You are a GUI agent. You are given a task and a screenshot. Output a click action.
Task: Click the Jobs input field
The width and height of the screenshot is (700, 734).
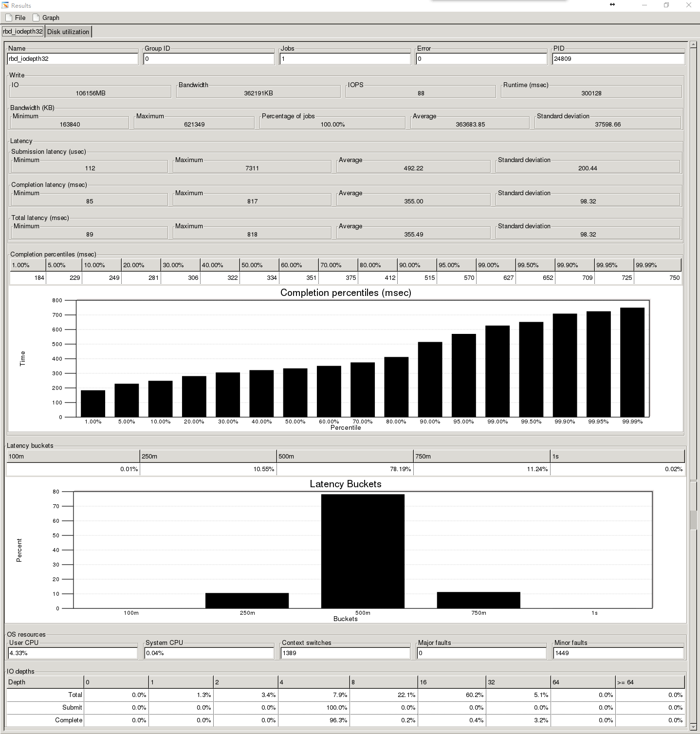click(x=345, y=58)
